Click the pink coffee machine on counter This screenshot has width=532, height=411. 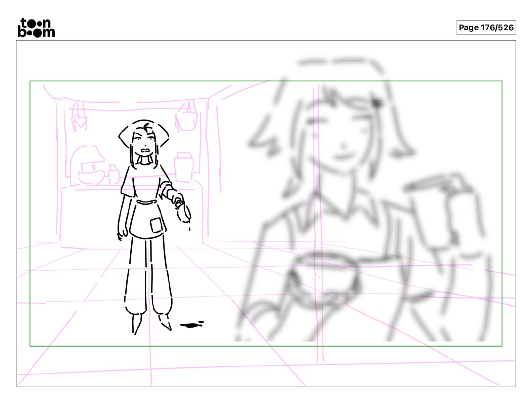pyautogui.click(x=88, y=165)
